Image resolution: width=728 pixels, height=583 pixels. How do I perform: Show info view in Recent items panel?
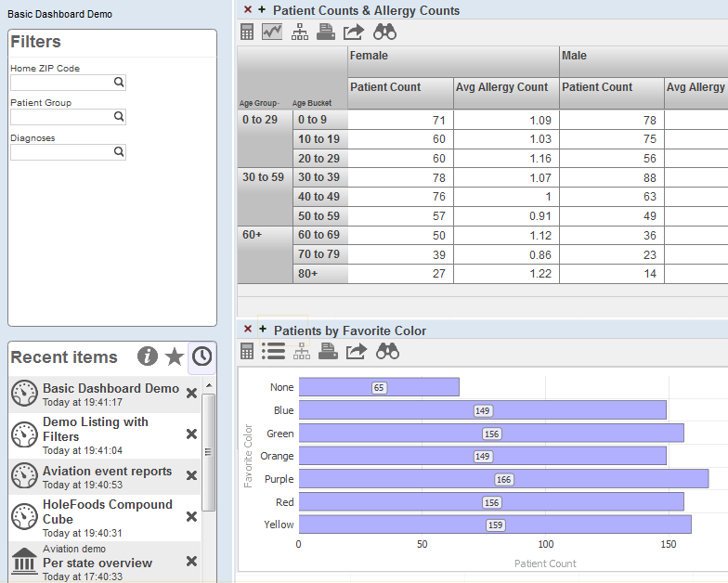click(x=148, y=356)
